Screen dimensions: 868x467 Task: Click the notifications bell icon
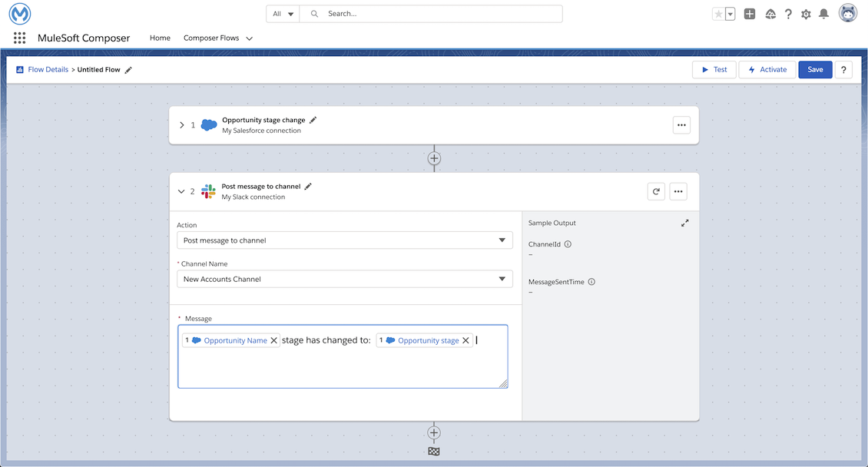click(x=823, y=14)
